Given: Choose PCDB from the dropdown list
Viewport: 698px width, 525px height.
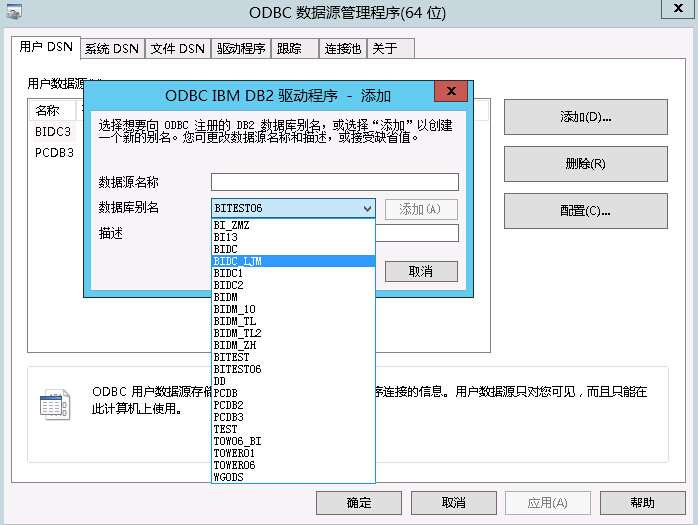Looking at the screenshot, I should pos(293,394).
